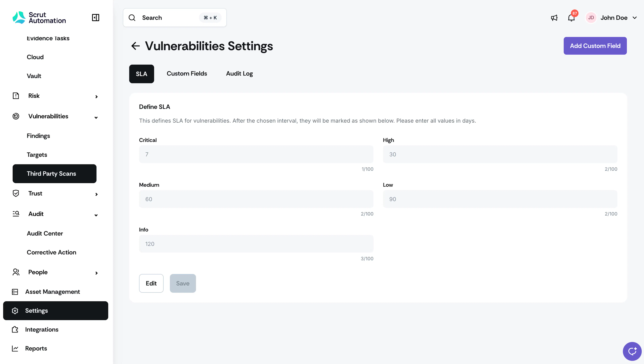Collapse the Vulnerabilities submenu arrow
This screenshot has width=644, height=364.
(x=96, y=118)
